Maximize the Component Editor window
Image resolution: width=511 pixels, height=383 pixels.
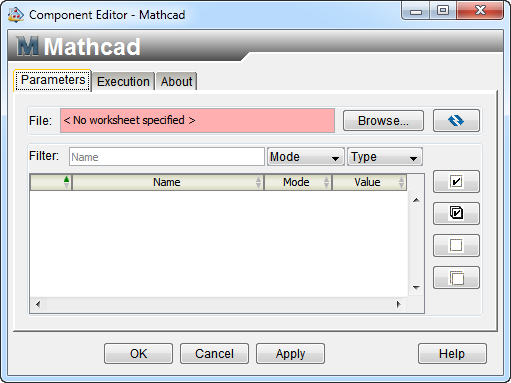[443, 11]
